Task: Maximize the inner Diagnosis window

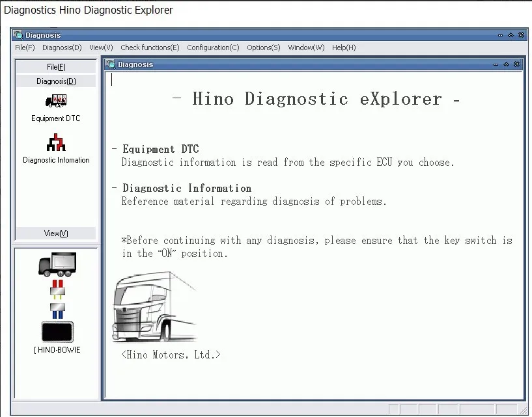Action: pos(506,64)
